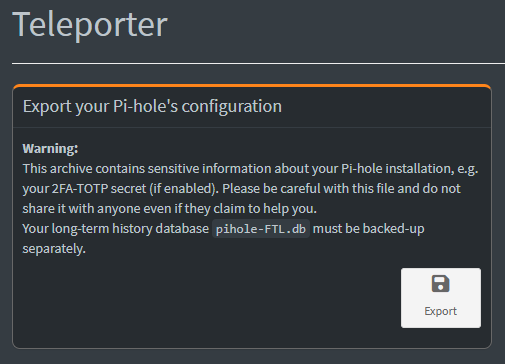This screenshot has height=364, width=505.
Task: Click the pihole-FTL.db code snippet
Action: [x=261, y=229]
